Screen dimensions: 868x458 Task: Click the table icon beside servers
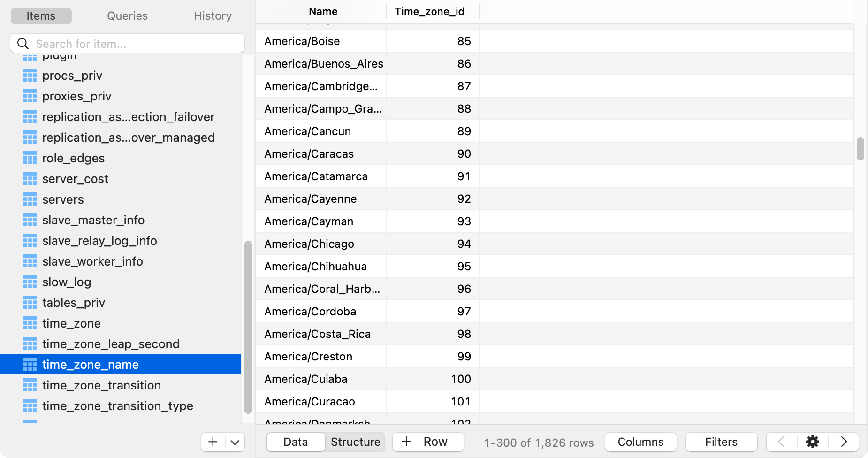(x=30, y=199)
